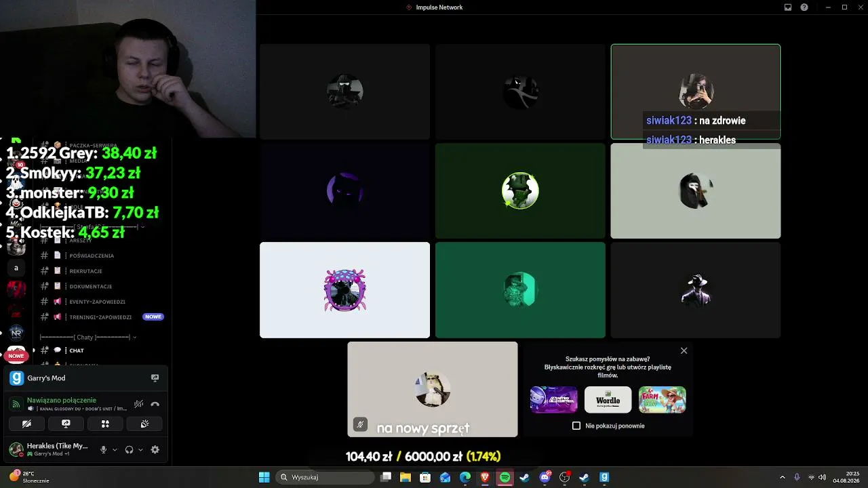Launch the Wordle activity card

(x=608, y=400)
